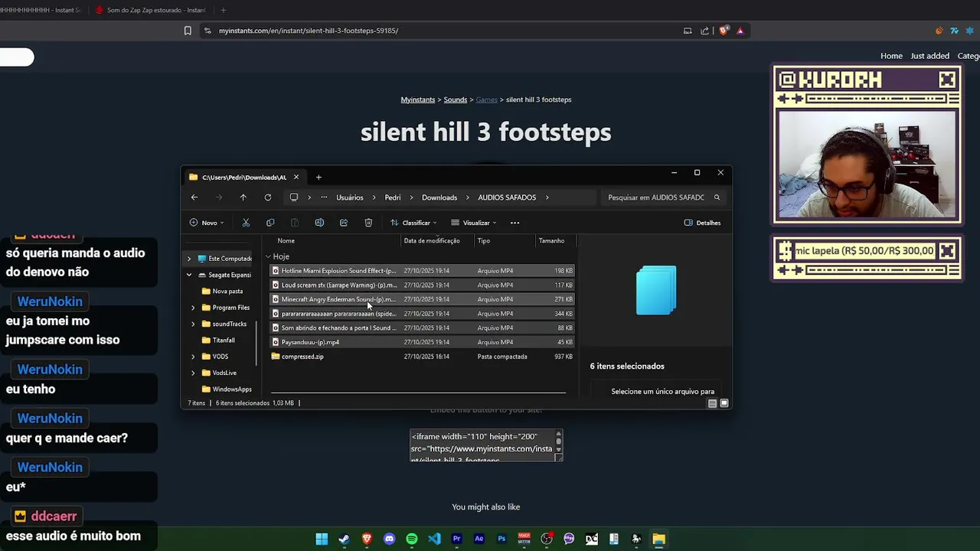The height and width of the screenshot is (551, 980).
Task: Open the Classificar sort dropdown
Action: [x=413, y=223]
